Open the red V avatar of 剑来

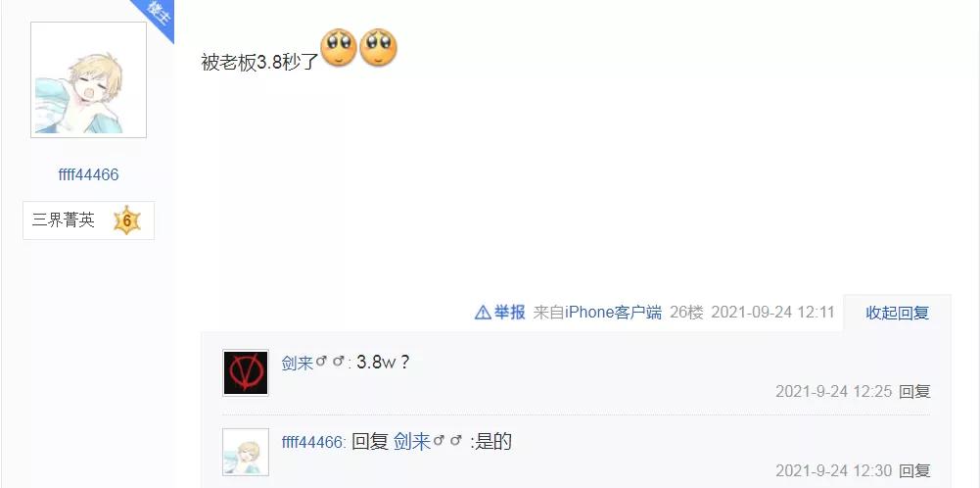pyautogui.click(x=246, y=373)
